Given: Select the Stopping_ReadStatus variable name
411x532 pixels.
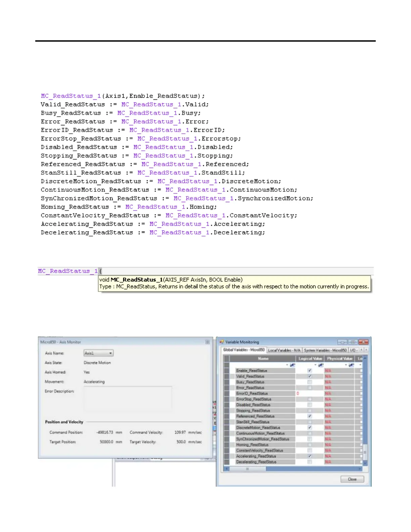Looking at the screenshot, I should (x=253, y=410).
